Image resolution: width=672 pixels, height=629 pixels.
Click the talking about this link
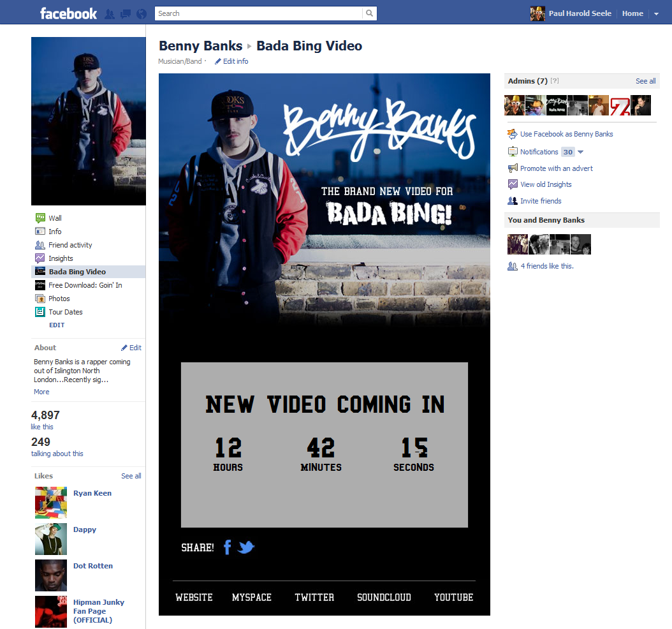tap(57, 454)
